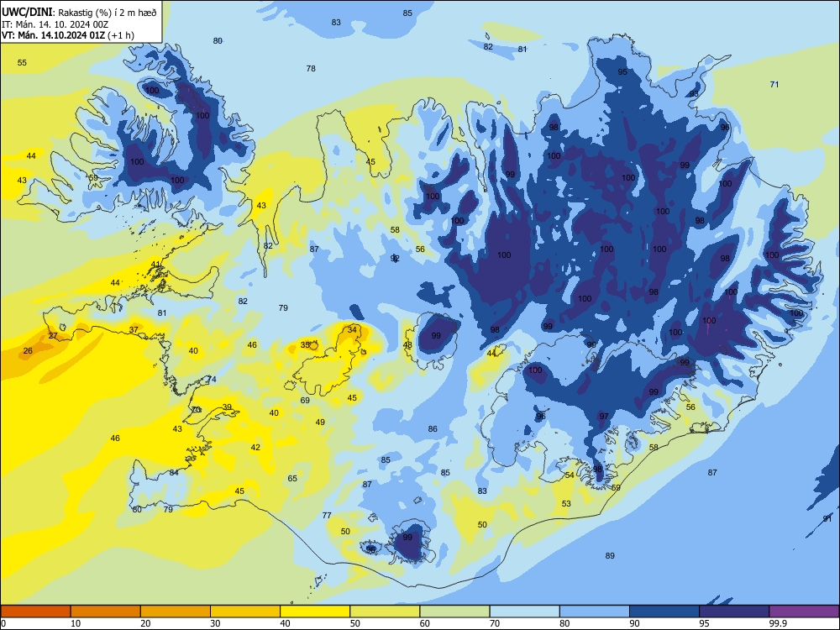
Task: Click the humidity value '91' on the map
Action: pos(827,518)
